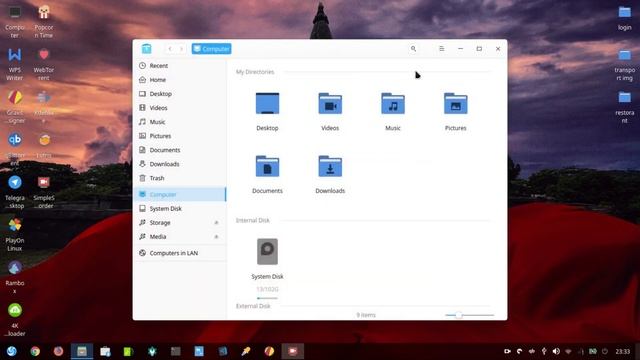Image resolution: width=640 pixels, height=360 pixels.
Task: Open Trash in the sidebar
Action: (180, 178)
